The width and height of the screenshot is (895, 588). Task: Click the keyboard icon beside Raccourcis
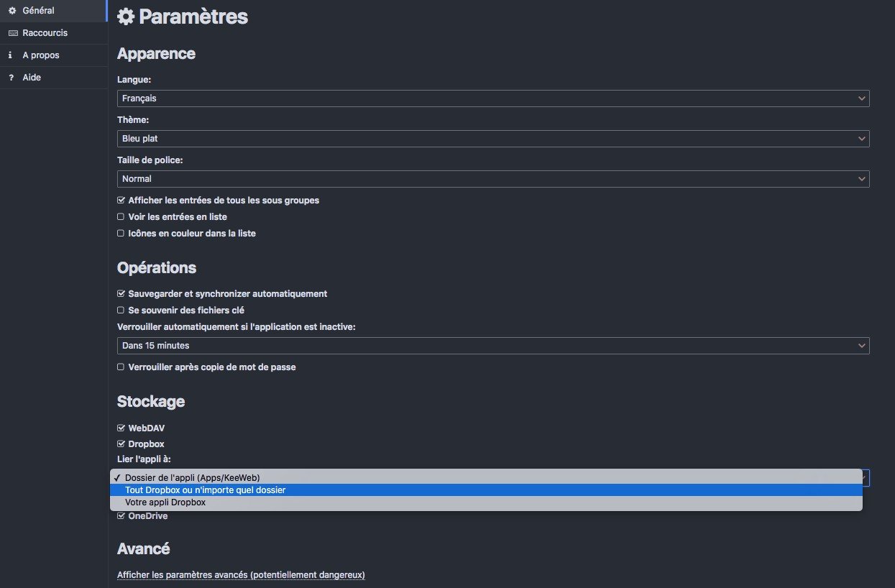tap(12, 33)
